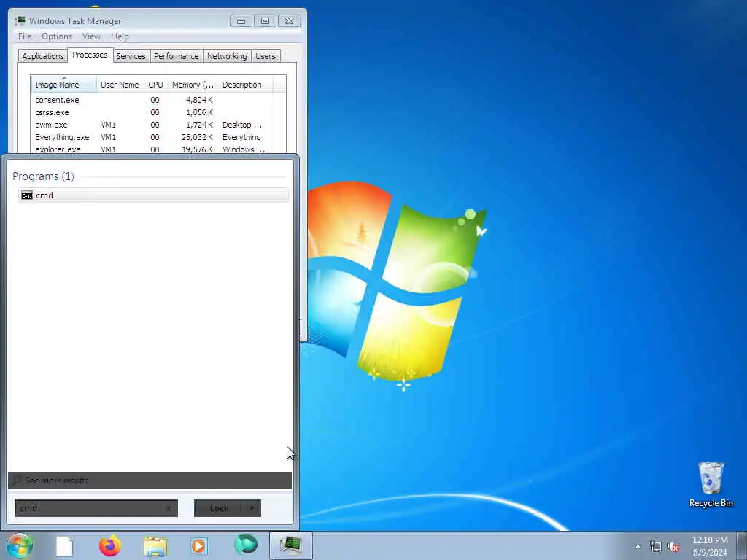Viewport: 747px width, 560px height.
Task: Close the Task Manager window
Action: [289, 21]
